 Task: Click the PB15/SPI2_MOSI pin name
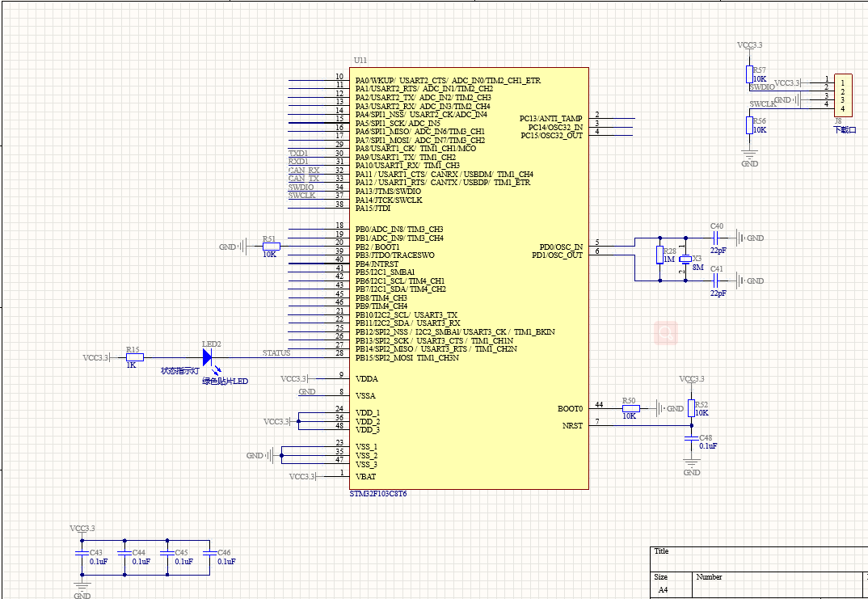[407, 357]
